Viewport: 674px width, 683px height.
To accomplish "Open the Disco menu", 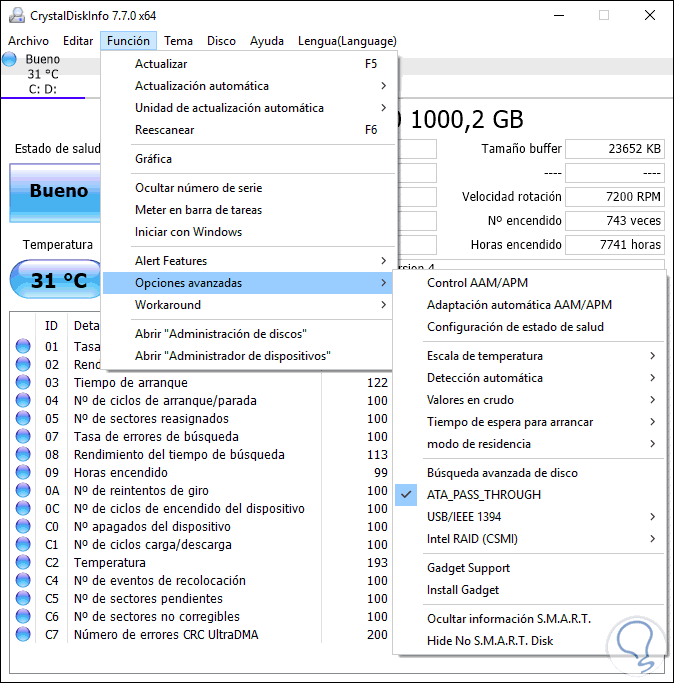I will tap(221, 41).
